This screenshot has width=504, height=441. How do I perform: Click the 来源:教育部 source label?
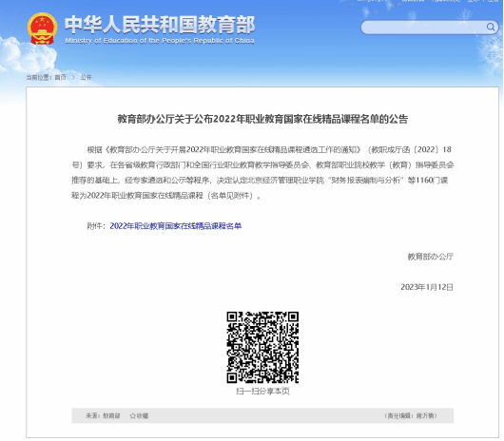coord(103,416)
